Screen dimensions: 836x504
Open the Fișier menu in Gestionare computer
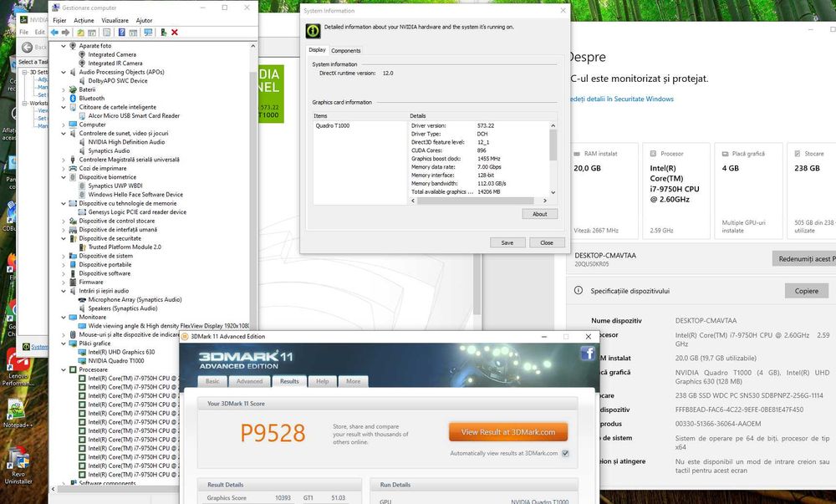click(59, 20)
